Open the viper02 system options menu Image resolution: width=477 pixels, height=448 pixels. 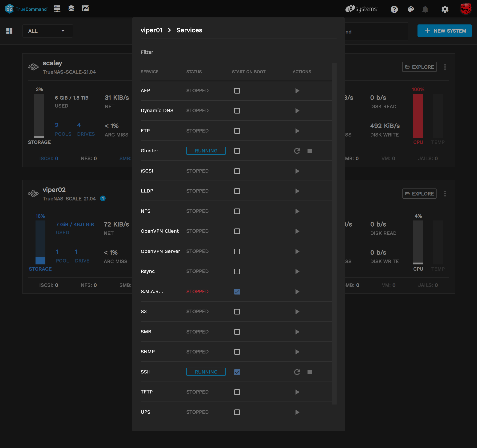pyautogui.click(x=445, y=193)
